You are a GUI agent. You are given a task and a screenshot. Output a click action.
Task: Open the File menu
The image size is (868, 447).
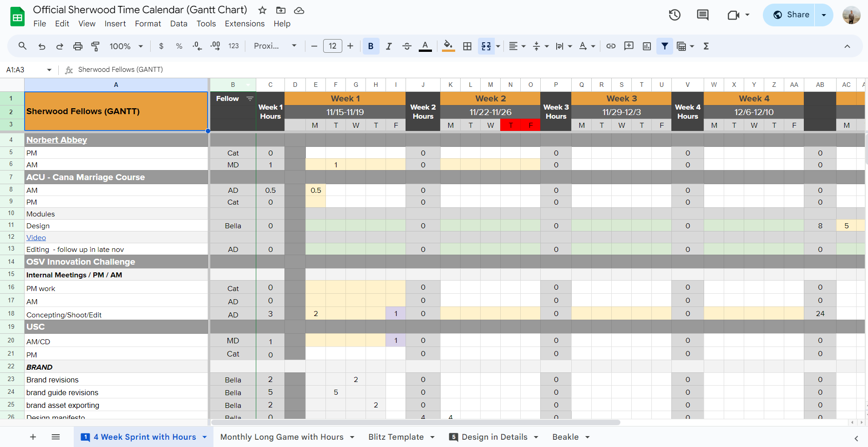(40, 24)
